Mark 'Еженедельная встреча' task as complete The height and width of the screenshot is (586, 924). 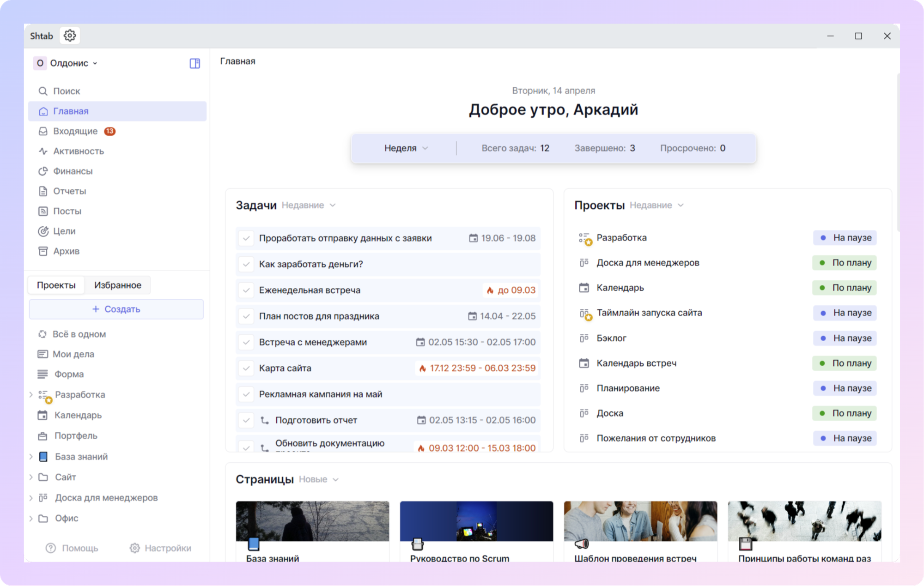pos(246,290)
